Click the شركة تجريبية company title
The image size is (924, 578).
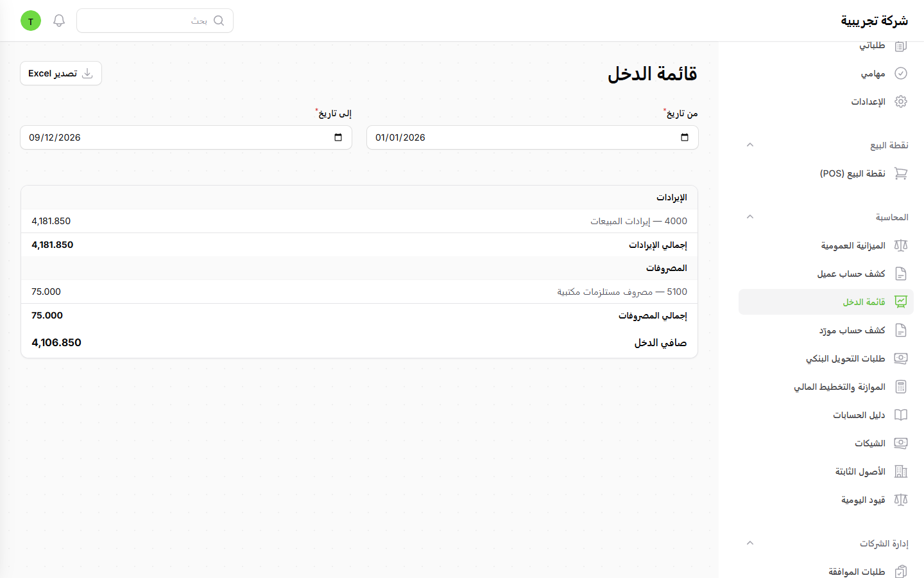coord(874,21)
